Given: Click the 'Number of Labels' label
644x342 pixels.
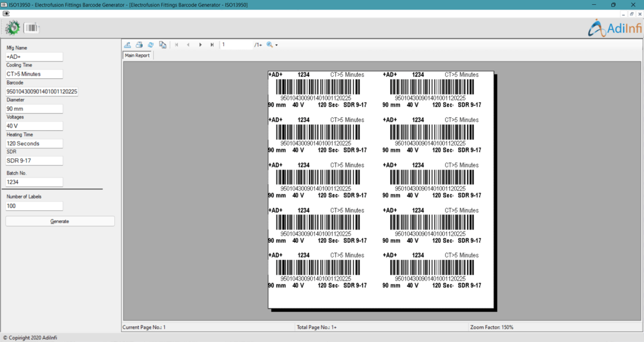Looking at the screenshot, I should click(24, 197).
